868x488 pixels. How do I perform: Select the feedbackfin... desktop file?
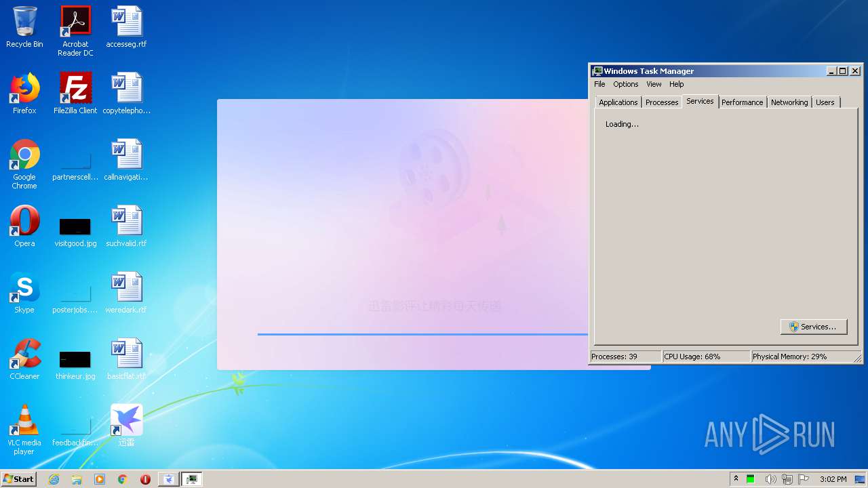75,431
